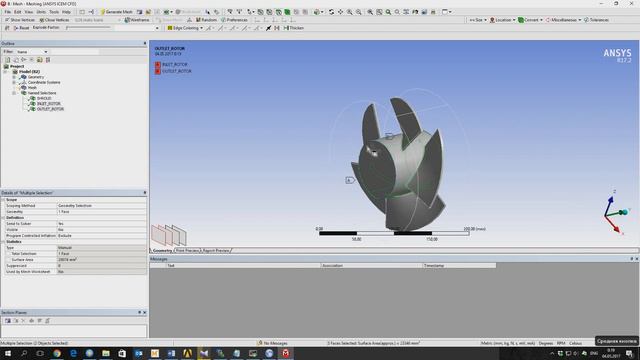Click the Scoping Method value field
Image resolution: width=640 pixels, height=360 pixels.
click(101, 206)
